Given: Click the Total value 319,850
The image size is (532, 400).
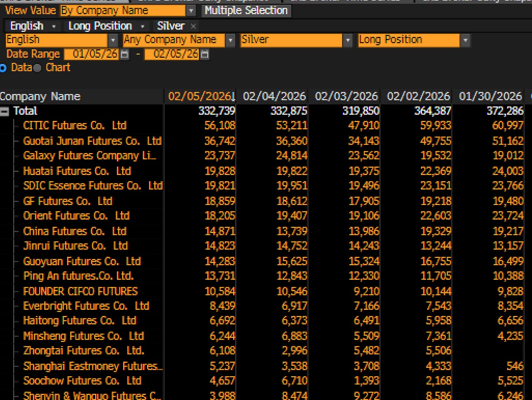Looking at the screenshot, I should tap(361, 111).
